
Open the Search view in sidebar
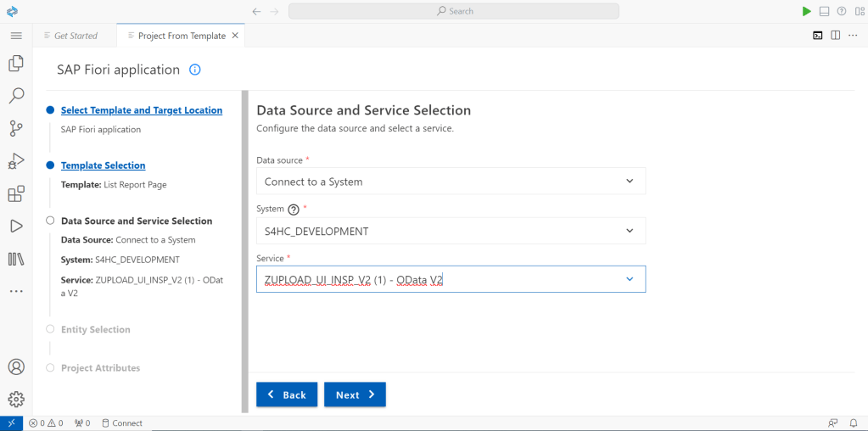coord(15,96)
